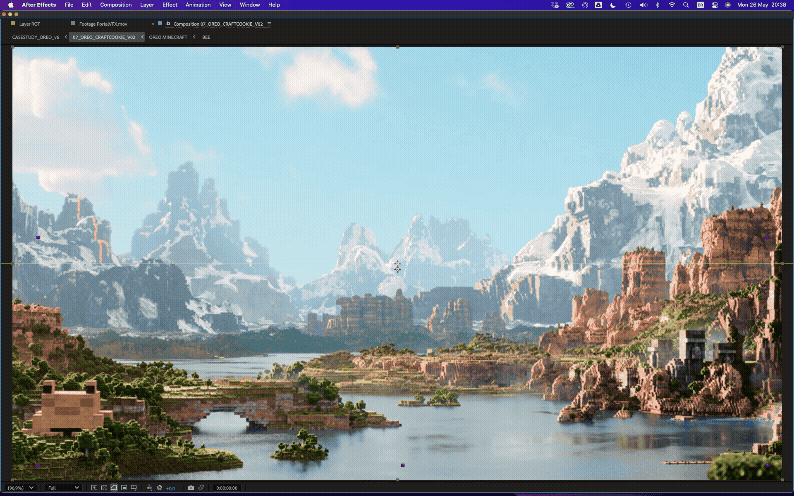Viewport: 794px width, 496px height.
Task: Open the Edit menu
Action: (x=87, y=5)
